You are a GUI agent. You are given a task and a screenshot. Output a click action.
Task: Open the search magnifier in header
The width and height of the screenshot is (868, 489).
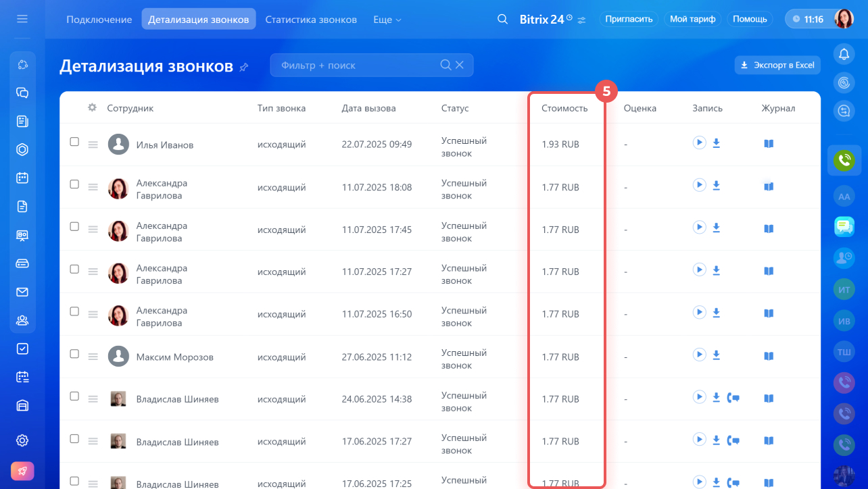pyautogui.click(x=502, y=19)
